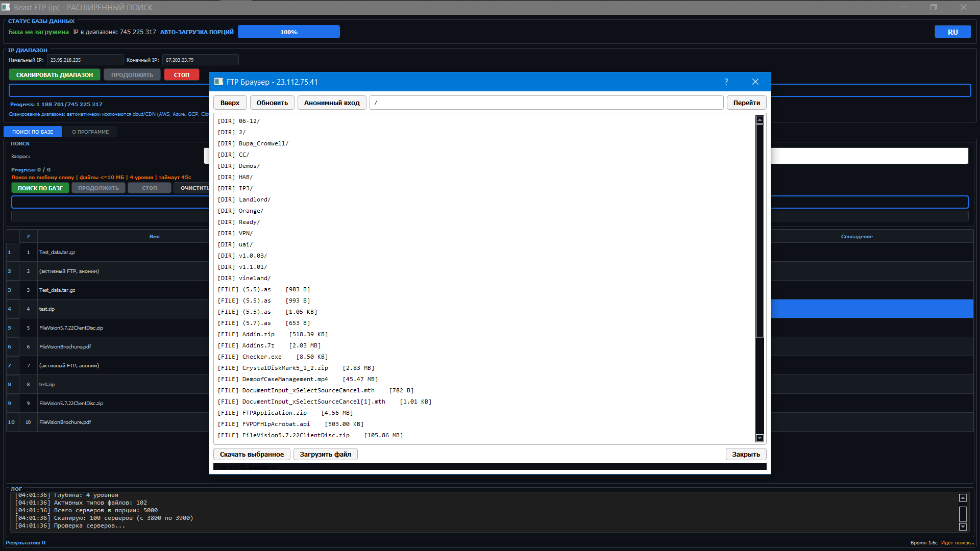
Task: Click the FTP listing scrollbar down arrow
Action: pyautogui.click(x=759, y=438)
